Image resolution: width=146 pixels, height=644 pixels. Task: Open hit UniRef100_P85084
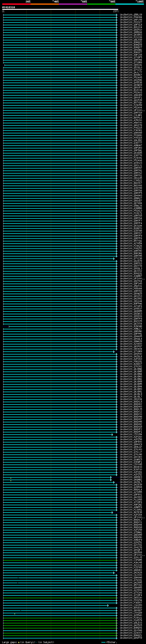131,289
